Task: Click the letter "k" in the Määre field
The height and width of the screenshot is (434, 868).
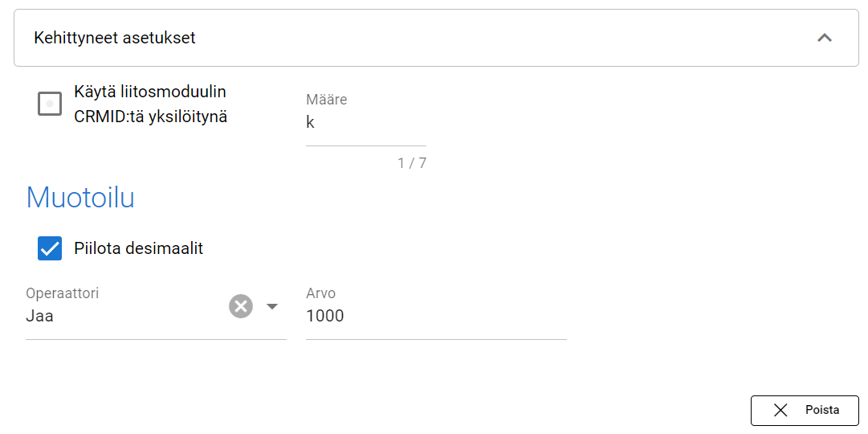Action: pos(310,123)
